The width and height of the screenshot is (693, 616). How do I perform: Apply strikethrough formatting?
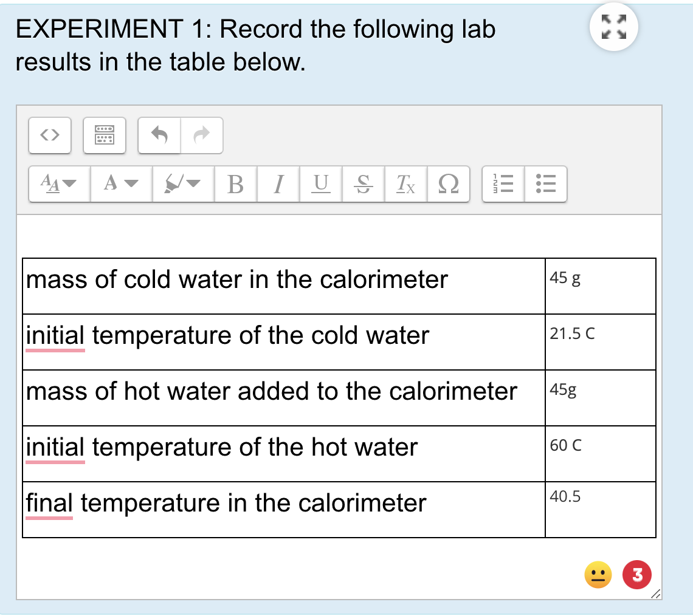[364, 183]
